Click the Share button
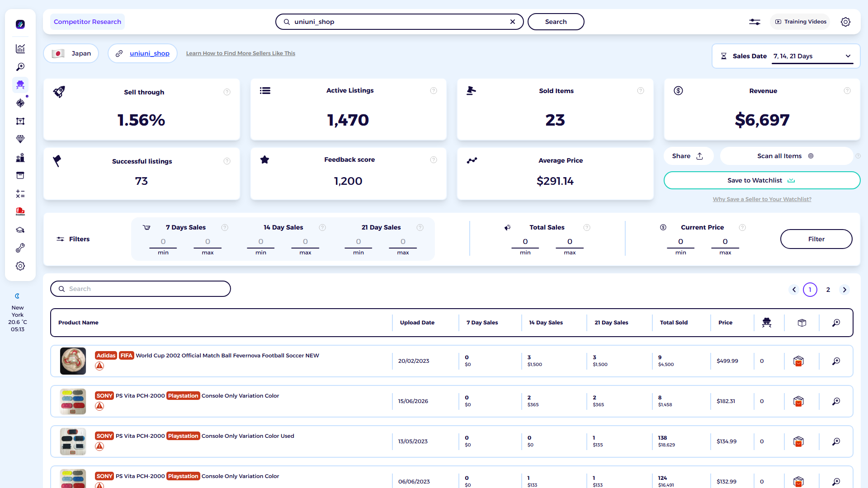This screenshot has width=868, height=488. [688, 156]
